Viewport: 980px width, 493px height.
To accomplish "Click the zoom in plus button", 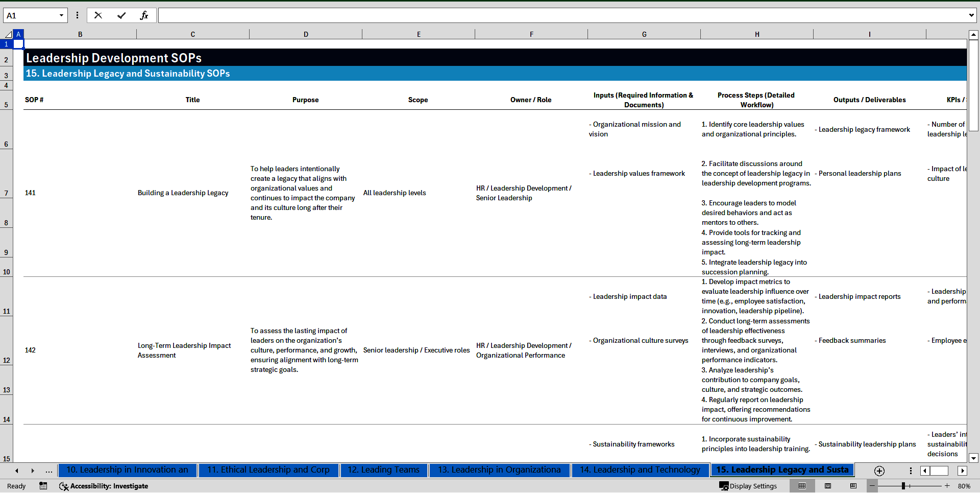I will coord(947,486).
